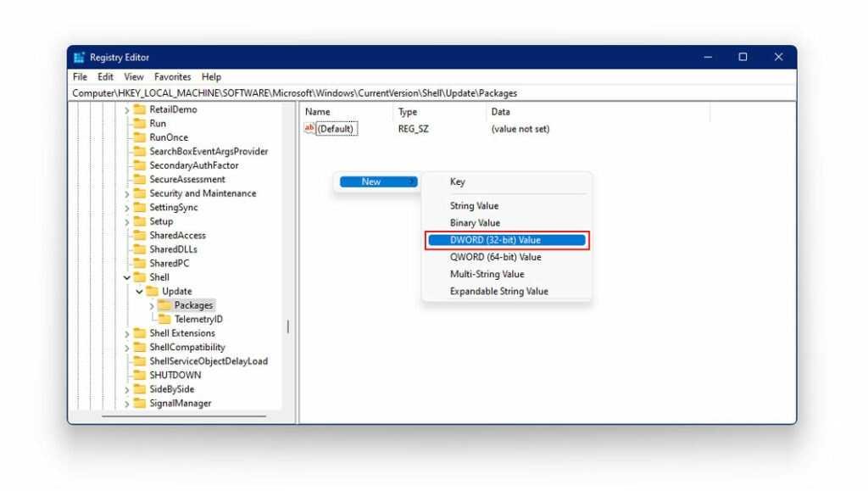The image size is (868, 491).
Task: Click the RetailDemo folder icon
Action: [x=140, y=109]
